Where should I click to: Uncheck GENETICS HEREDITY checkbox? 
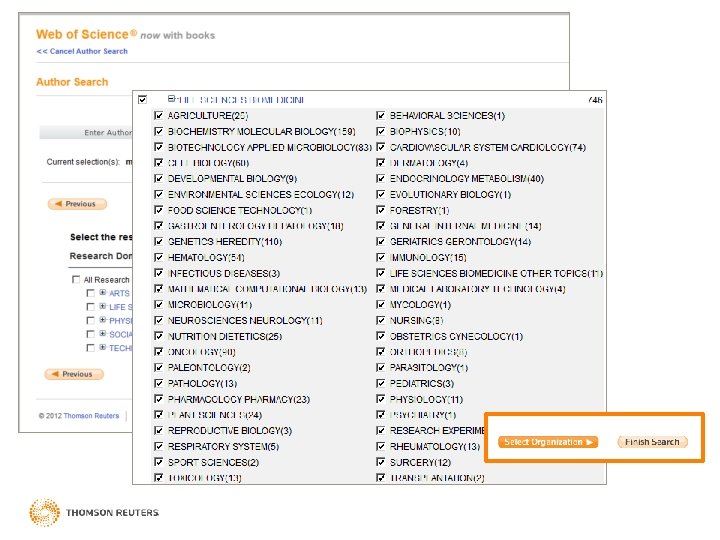point(158,242)
